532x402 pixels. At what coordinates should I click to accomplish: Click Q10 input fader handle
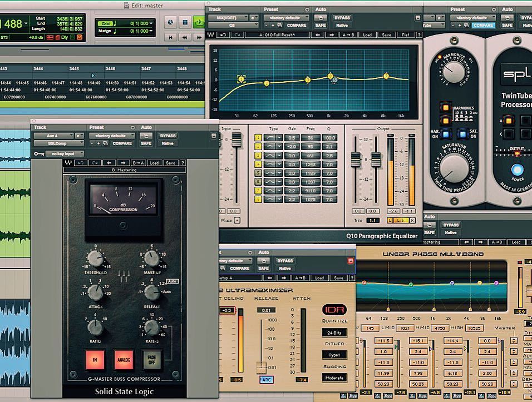click(x=237, y=140)
